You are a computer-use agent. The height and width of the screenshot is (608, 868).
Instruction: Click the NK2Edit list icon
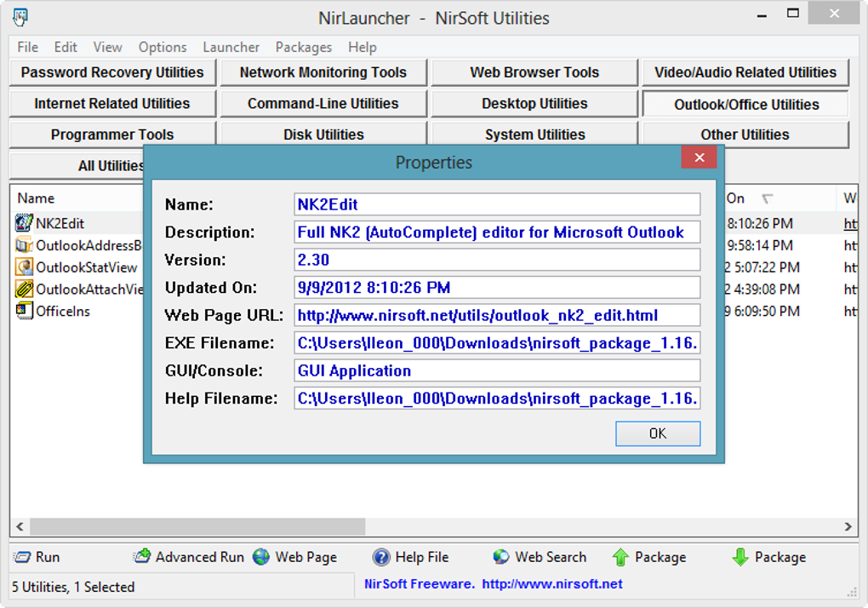tap(24, 223)
